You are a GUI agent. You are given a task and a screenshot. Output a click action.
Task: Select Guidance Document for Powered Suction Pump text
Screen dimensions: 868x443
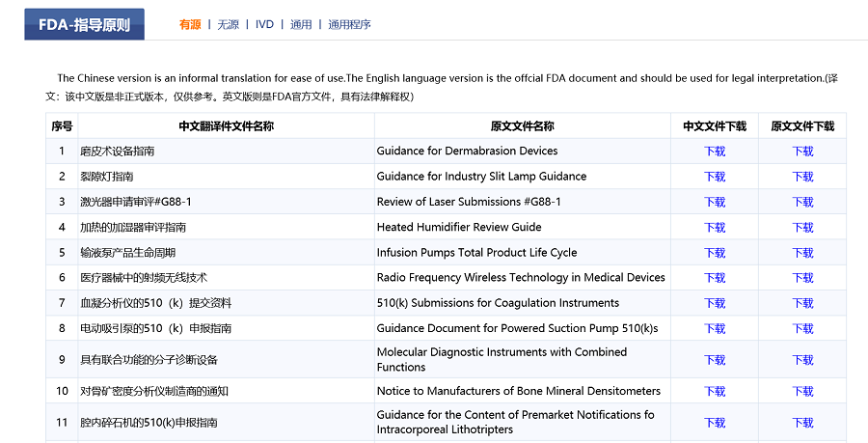tap(518, 328)
